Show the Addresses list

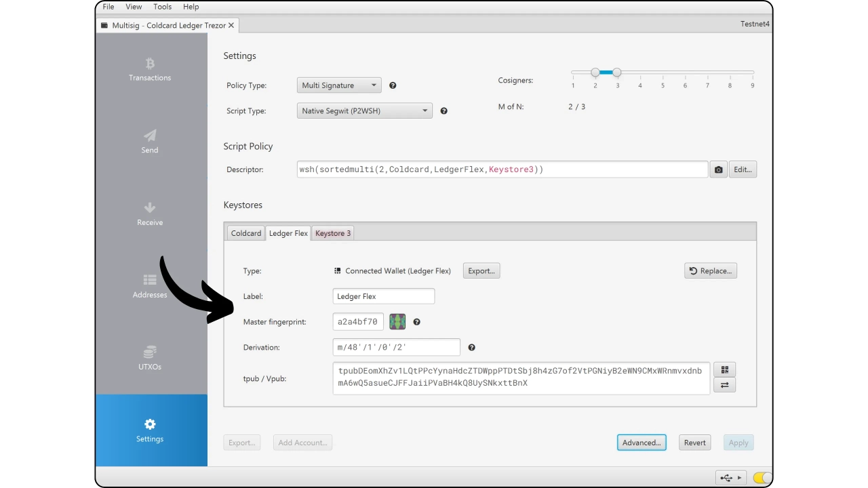pyautogui.click(x=150, y=287)
